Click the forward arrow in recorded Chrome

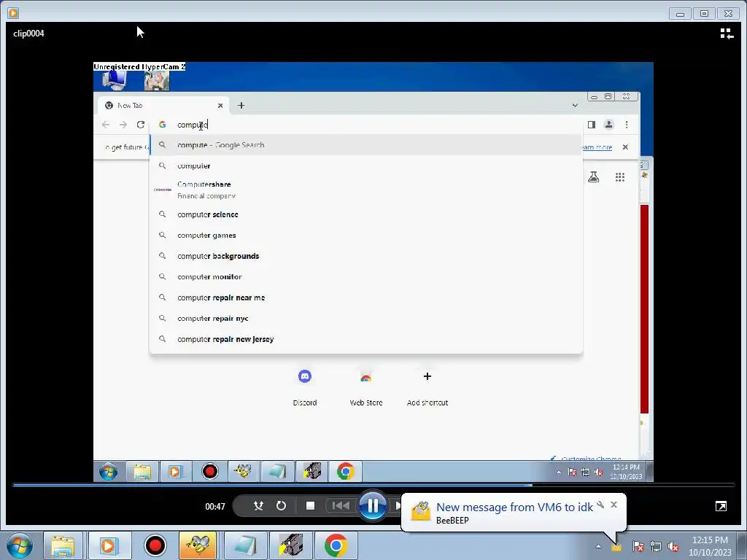click(123, 125)
